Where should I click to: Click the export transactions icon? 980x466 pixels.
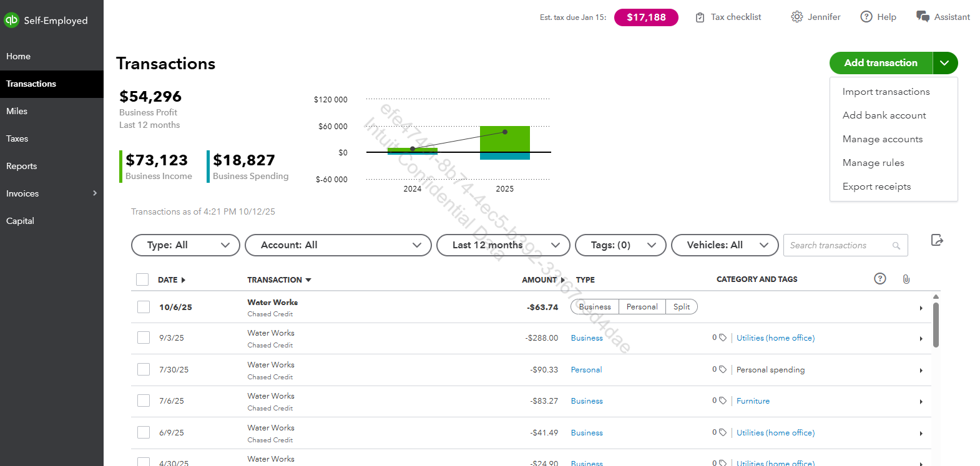(936, 240)
